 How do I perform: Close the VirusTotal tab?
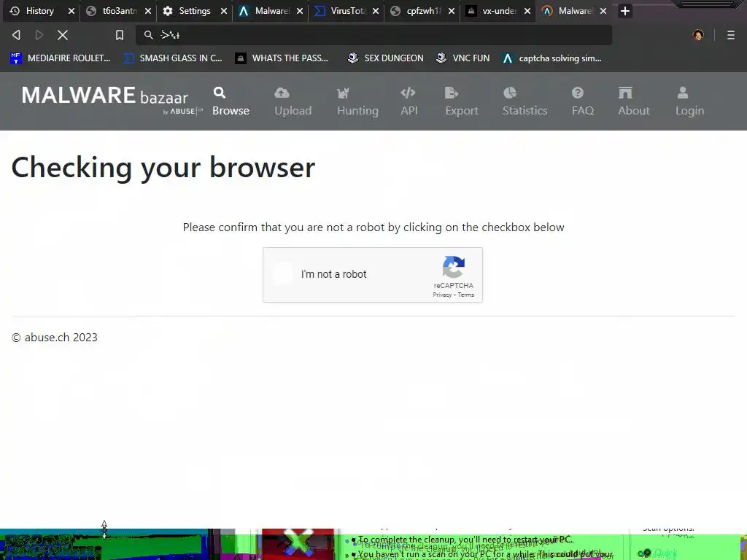[376, 11]
